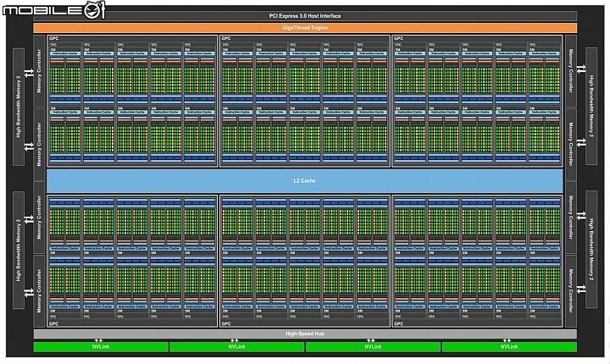The width and height of the screenshot is (610, 364).
Task: Select the lower-right High Bandwidth Memory 2 block
Action: 591,249
